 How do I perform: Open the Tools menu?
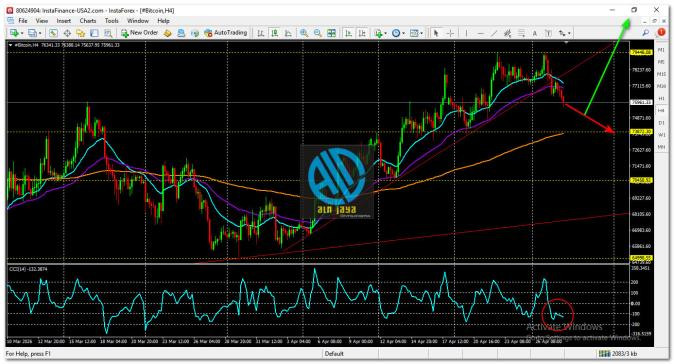tap(111, 21)
